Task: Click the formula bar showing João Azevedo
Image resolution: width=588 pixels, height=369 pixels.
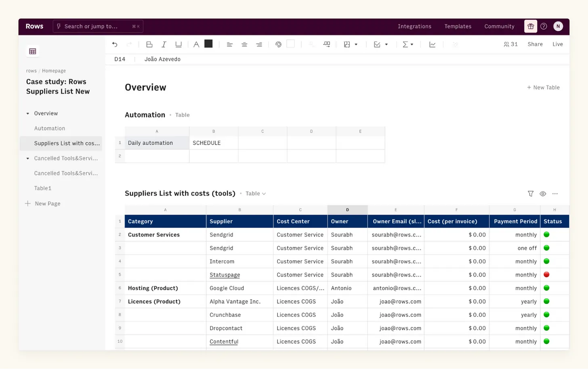Action: point(162,59)
